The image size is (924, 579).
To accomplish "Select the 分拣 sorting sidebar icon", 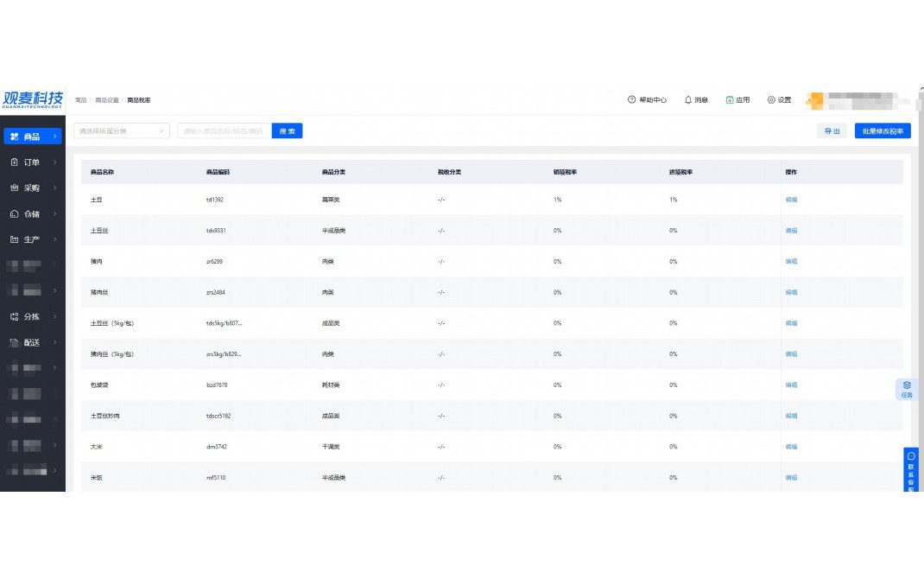I will click(x=15, y=316).
